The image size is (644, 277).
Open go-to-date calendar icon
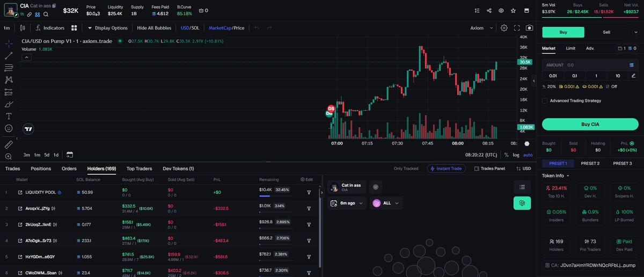(70, 155)
